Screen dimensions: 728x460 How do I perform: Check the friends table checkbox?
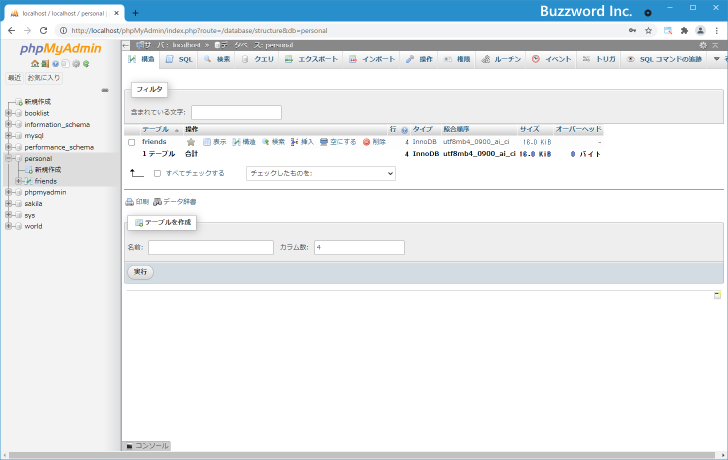coord(132,142)
